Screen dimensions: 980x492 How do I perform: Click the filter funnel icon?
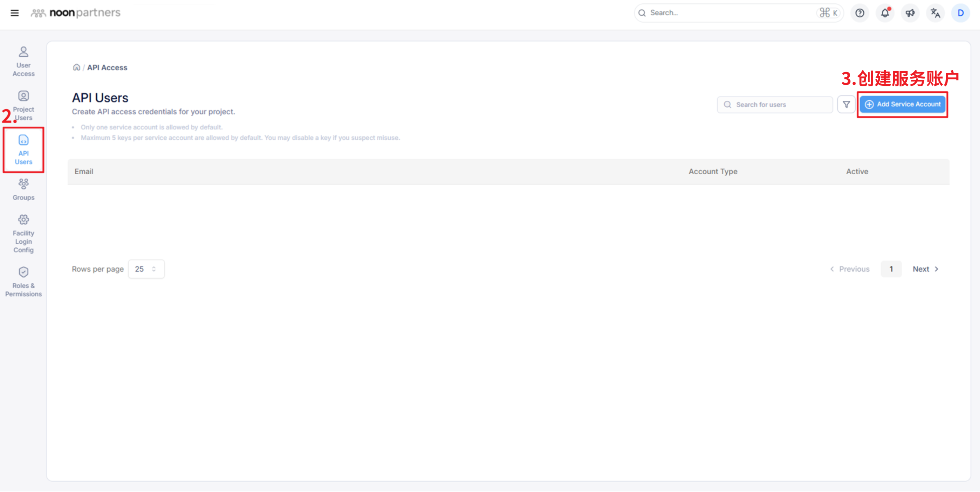coord(846,104)
